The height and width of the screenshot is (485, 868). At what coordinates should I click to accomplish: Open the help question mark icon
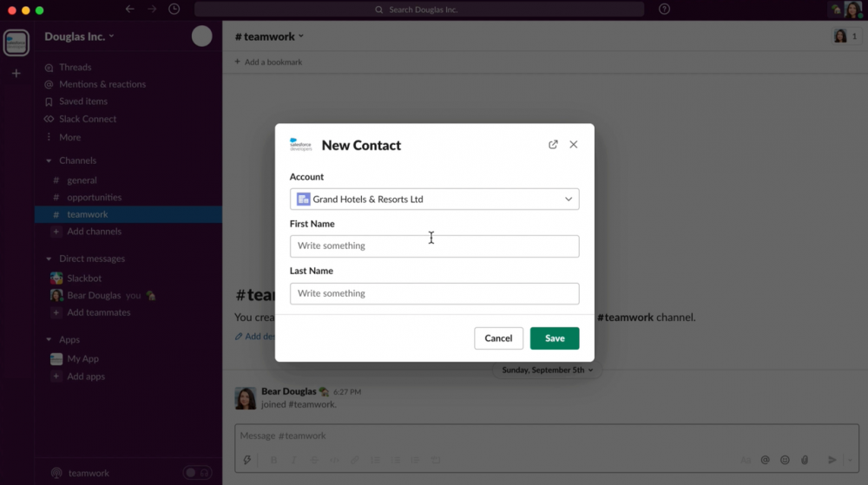[664, 10]
